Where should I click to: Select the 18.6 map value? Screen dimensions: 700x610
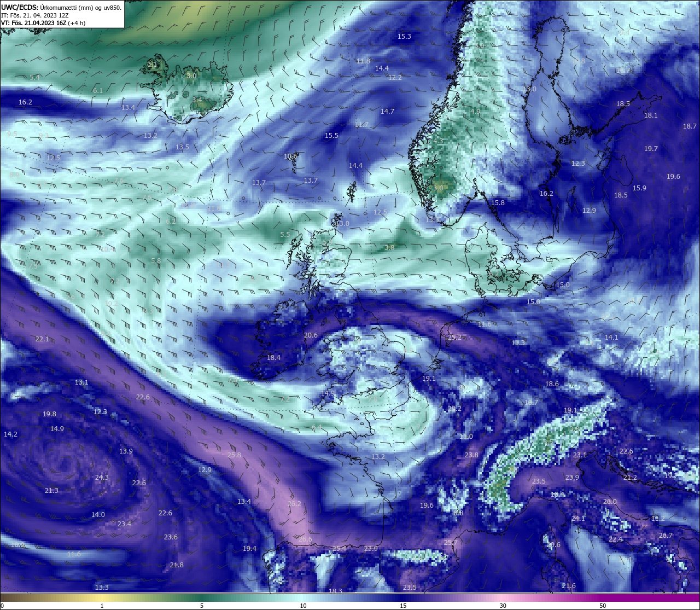(552, 384)
